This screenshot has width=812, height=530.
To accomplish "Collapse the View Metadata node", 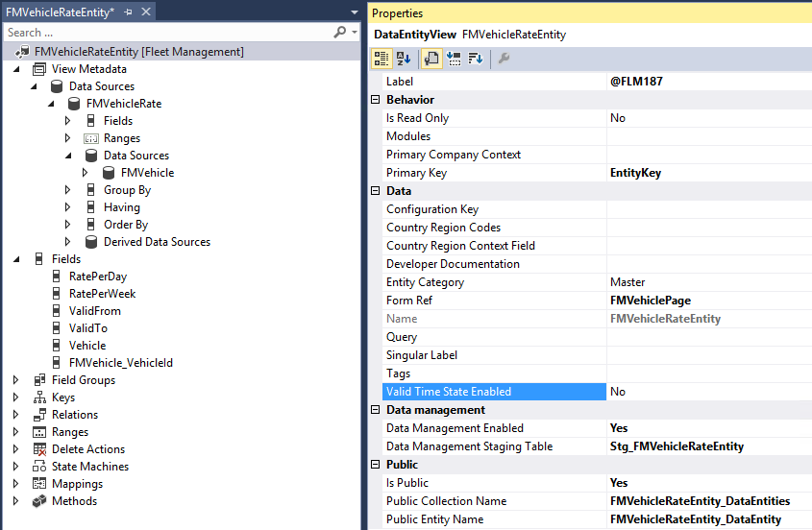I will coord(16,69).
